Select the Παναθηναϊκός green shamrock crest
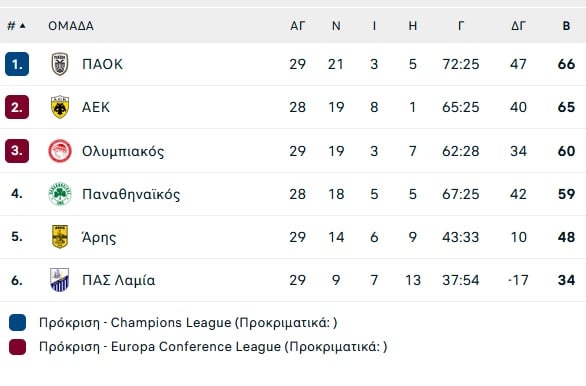 pos(60,194)
